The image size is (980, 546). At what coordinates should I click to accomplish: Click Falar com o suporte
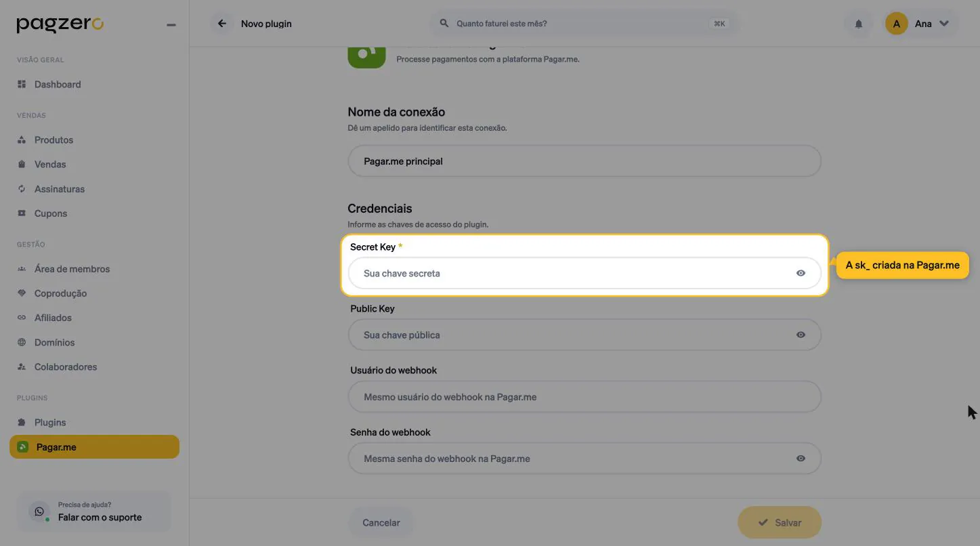coord(94,512)
